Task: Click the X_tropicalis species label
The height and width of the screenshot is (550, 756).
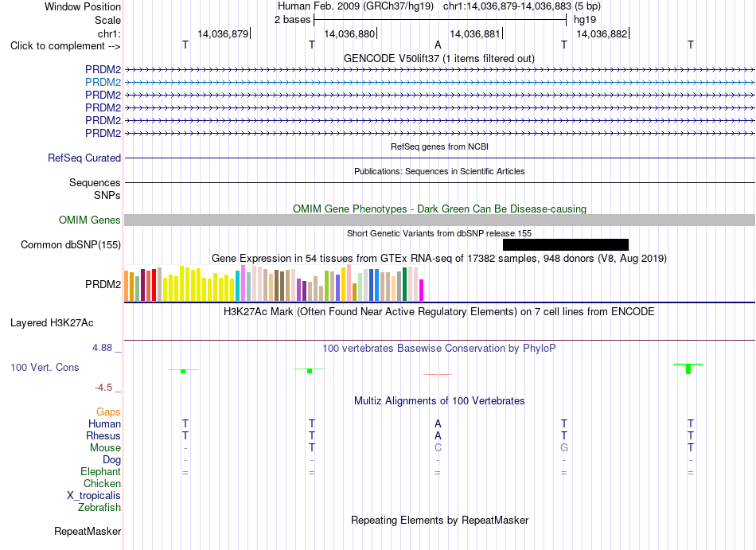Action: click(x=94, y=496)
